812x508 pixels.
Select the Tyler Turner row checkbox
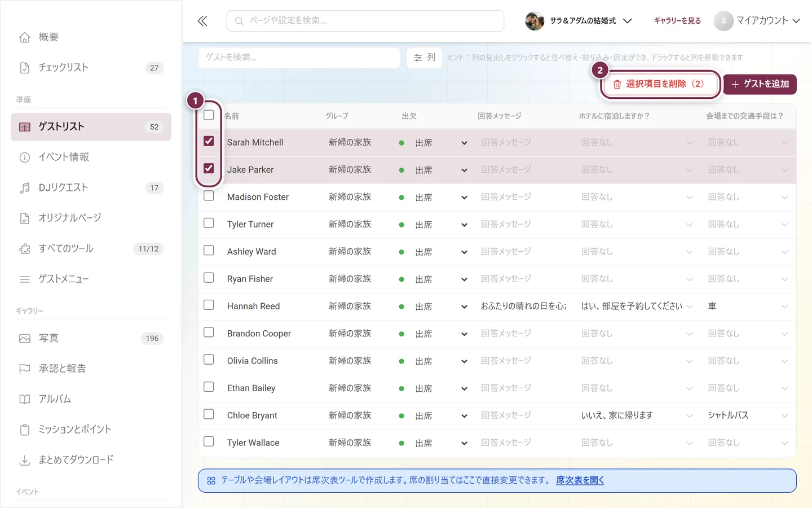pyautogui.click(x=209, y=223)
